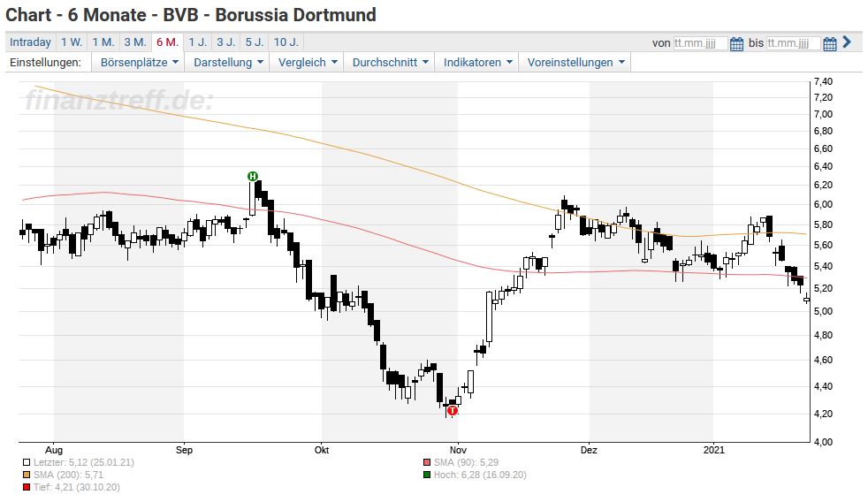The height and width of the screenshot is (502, 868).
Task: Click the white Letzter legend swatch
Action: coord(27,463)
